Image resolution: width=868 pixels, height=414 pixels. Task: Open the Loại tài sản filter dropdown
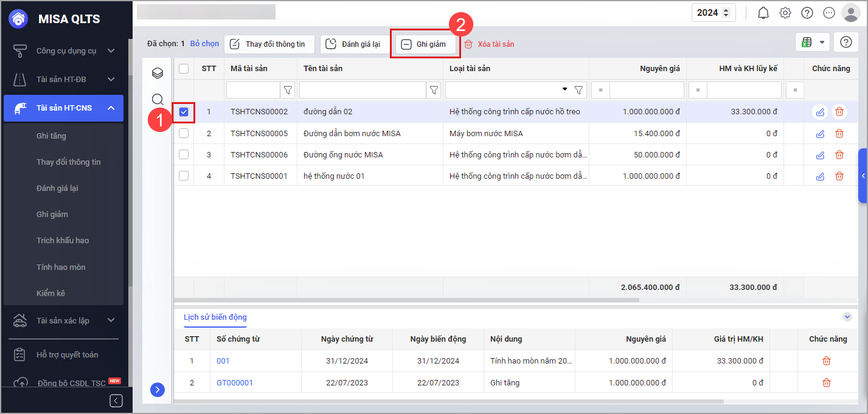565,90
